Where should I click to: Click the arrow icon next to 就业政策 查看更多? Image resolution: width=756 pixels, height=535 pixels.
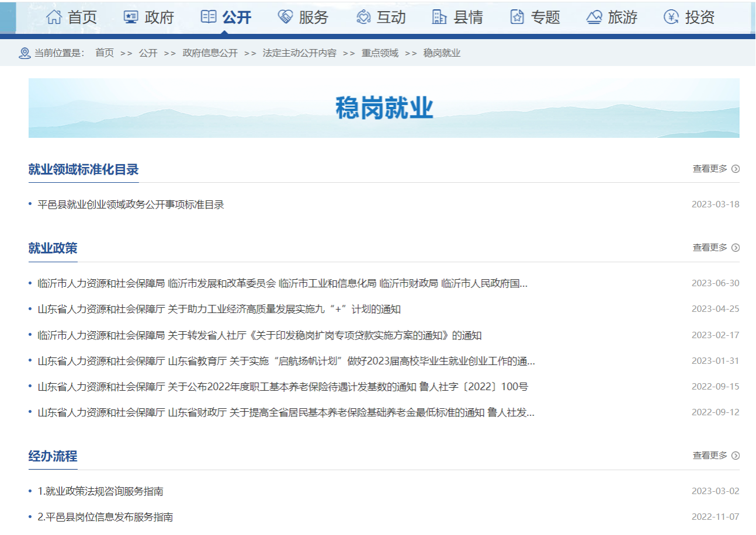736,248
